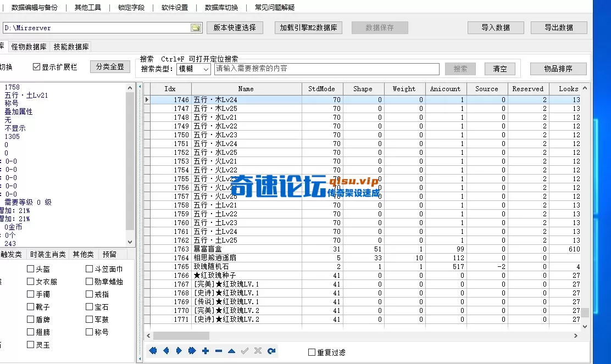Open the folder browser next to the path field

(196, 27)
